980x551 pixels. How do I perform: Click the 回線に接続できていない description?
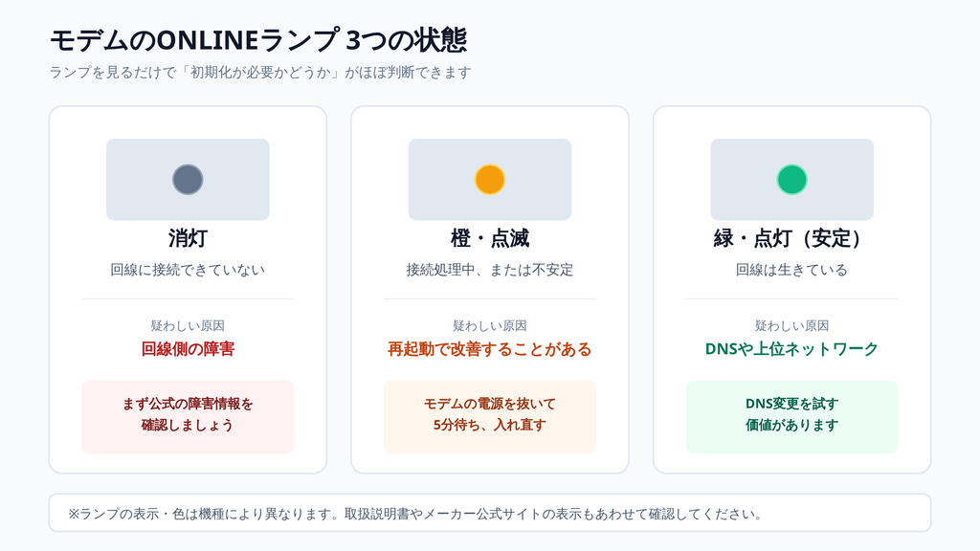188,270
